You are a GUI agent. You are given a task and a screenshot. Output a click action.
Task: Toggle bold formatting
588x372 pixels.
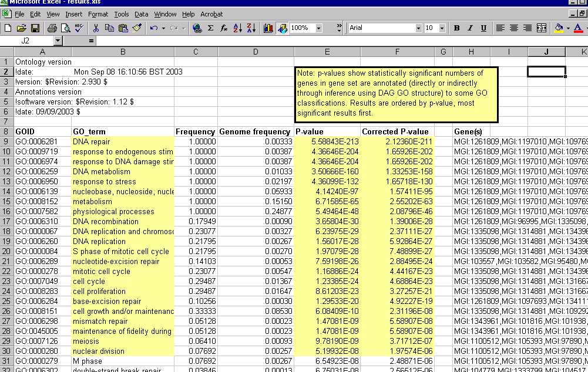point(457,28)
